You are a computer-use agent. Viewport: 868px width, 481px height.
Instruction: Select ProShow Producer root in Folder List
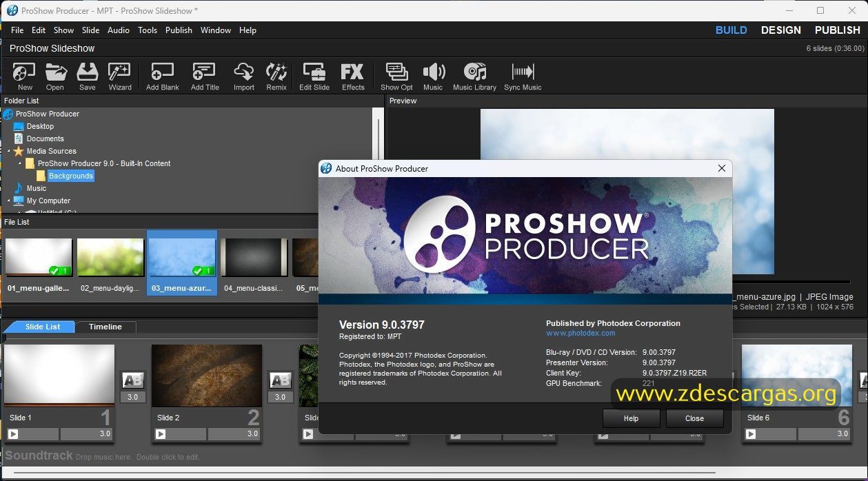coord(48,114)
